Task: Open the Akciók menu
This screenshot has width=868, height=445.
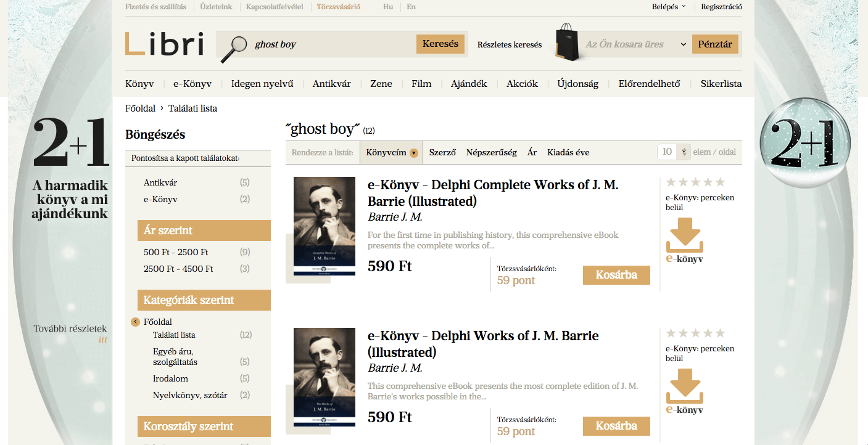Action: pos(523,84)
